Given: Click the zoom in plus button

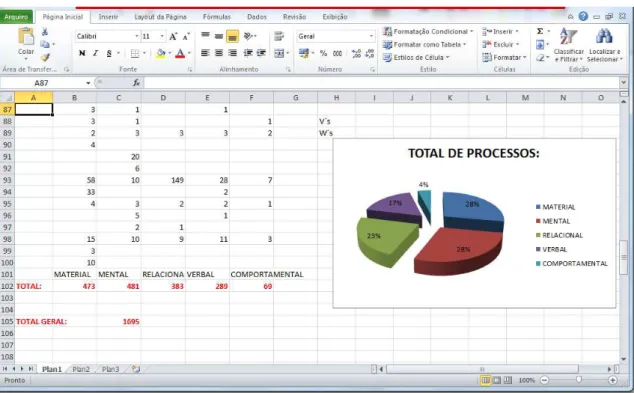Looking at the screenshot, I should (613, 380).
